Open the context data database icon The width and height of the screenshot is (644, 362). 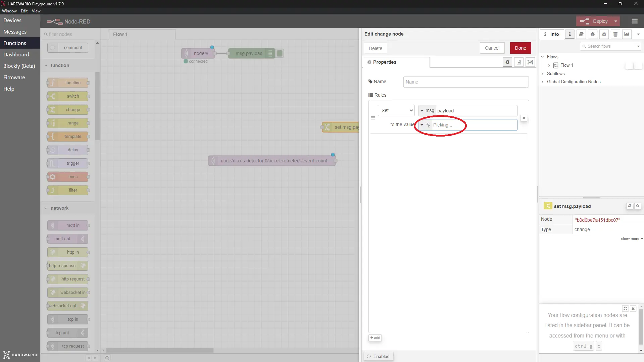pyautogui.click(x=615, y=34)
